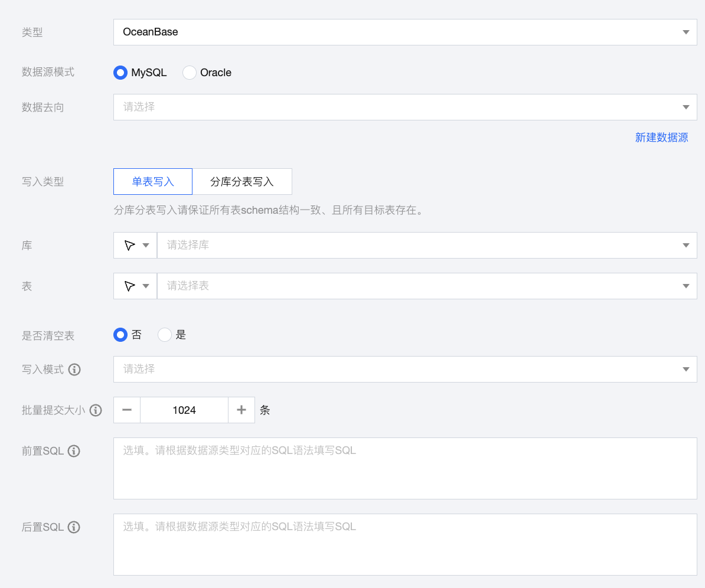The height and width of the screenshot is (588, 705).
Task: Click info icon next to 前置SQL
Action: click(74, 451)
